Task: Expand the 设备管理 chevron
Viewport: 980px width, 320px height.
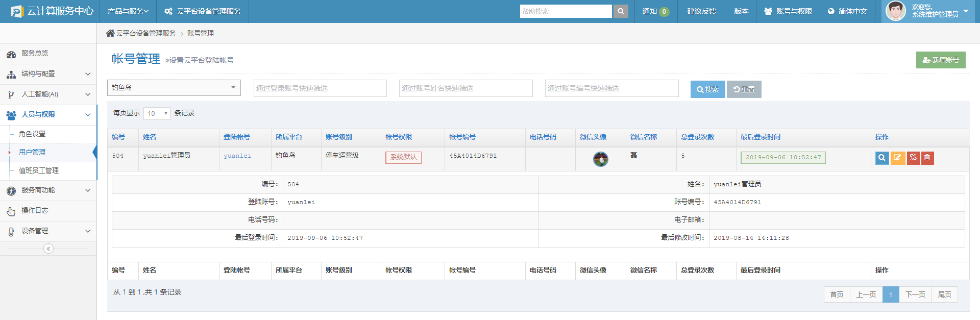Action: pos(88,231)
